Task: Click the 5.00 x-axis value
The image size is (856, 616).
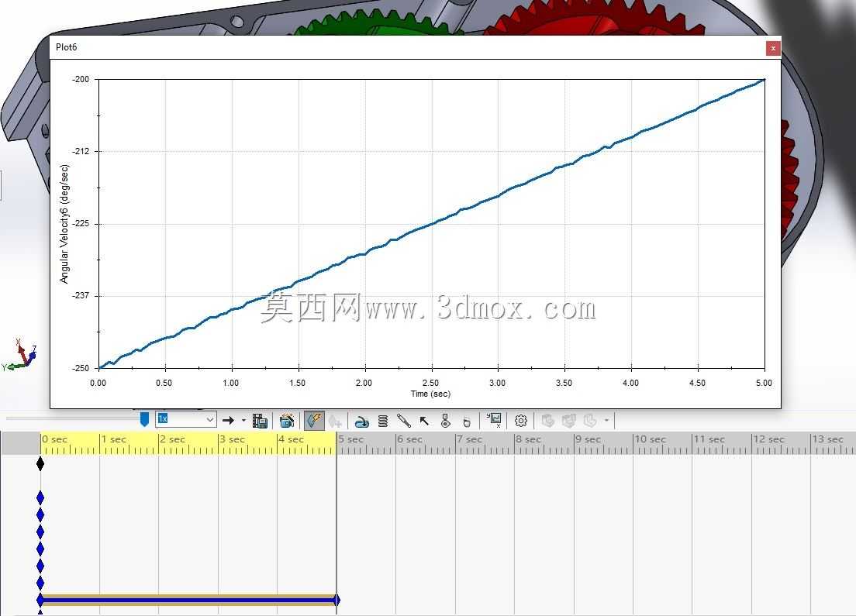Action: (x=764, y=383)
